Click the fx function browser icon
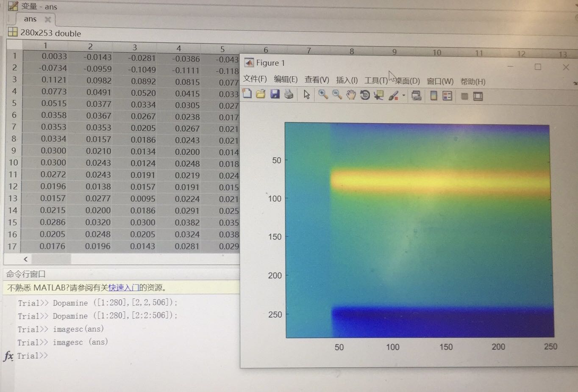This screenshot has width=578, height=392. 8,356
